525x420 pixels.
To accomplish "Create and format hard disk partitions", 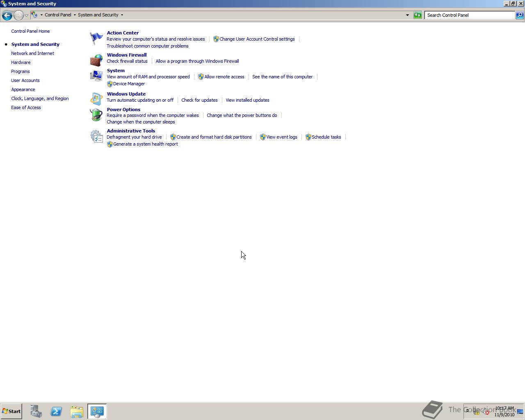I will tap(214, 137).
